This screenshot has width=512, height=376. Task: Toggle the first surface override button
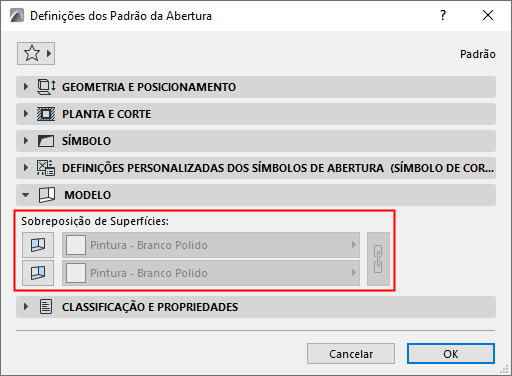pyautogui.click(x=38, y=245)
